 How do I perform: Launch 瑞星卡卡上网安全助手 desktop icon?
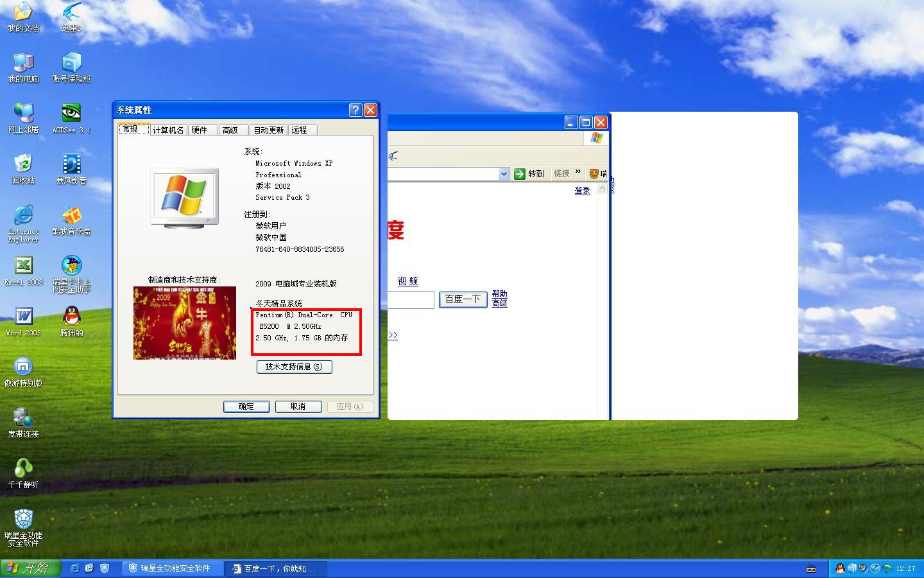pyautogui.click(x=71, y=274)
